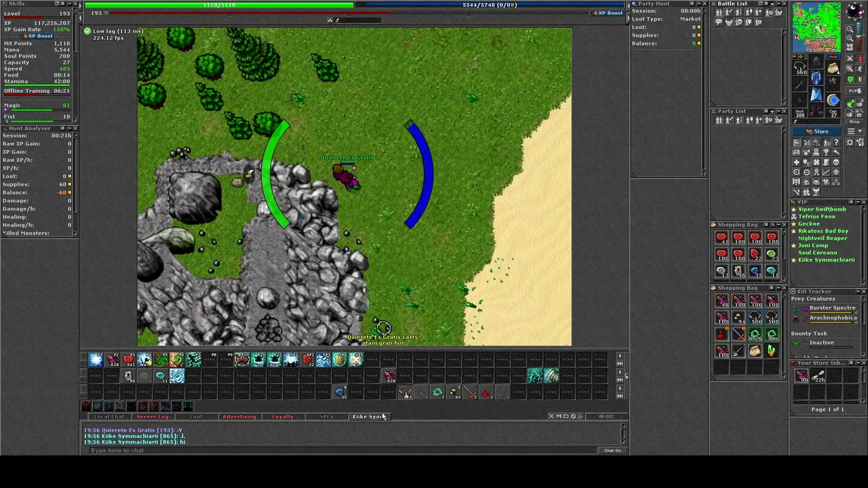This screenshot has height=488, width=868.
Task: Click helmet slot in equipment
Action: pyautogui.click(x=816, y=61)
